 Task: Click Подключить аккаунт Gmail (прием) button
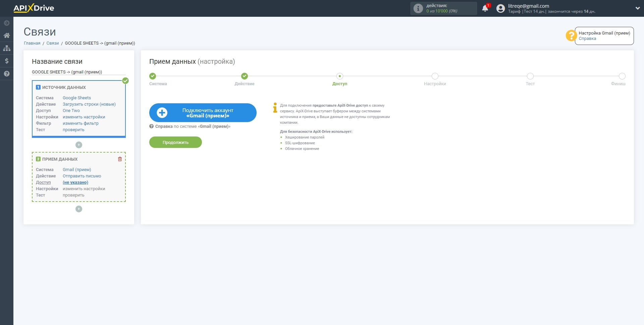[203, 113]
